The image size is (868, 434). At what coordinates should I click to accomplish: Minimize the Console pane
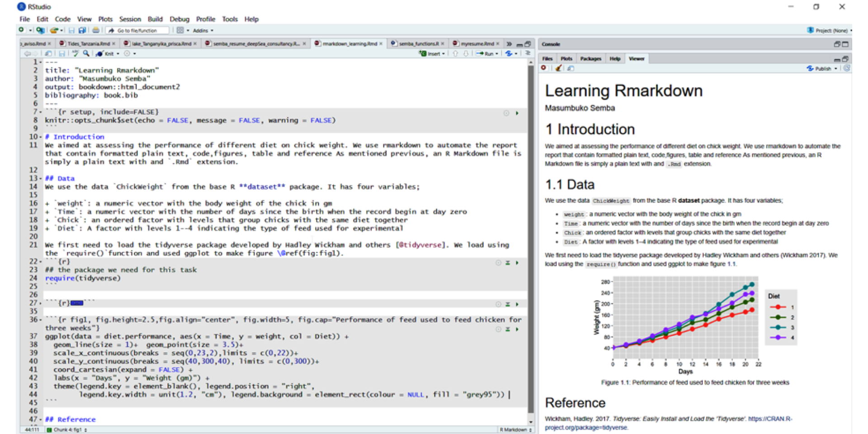[837, 44]
